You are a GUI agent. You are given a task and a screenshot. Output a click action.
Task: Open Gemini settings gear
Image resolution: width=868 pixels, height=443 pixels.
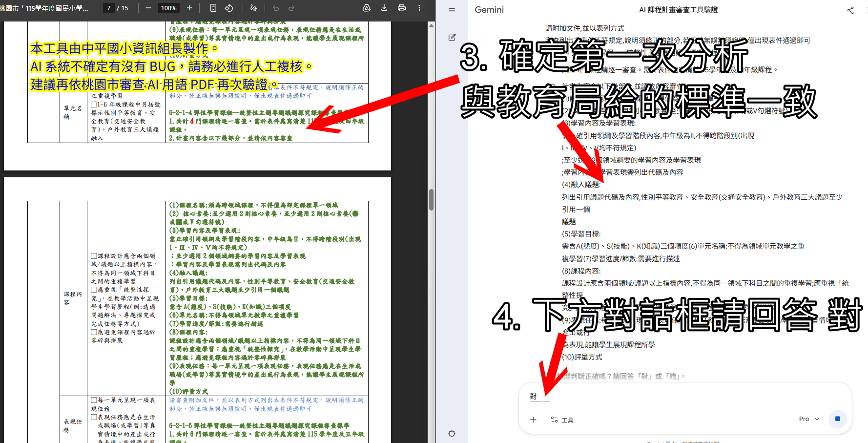point(452,434)
